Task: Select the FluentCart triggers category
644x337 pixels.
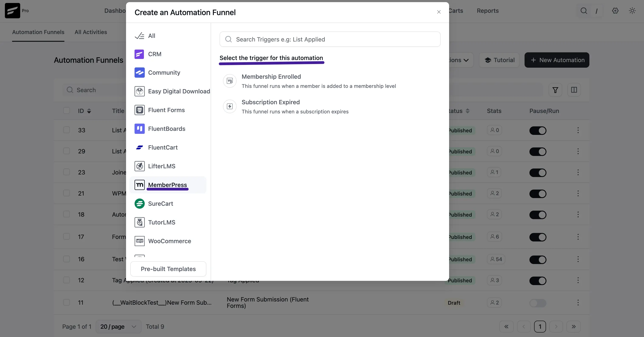Action: click(168, 148)
